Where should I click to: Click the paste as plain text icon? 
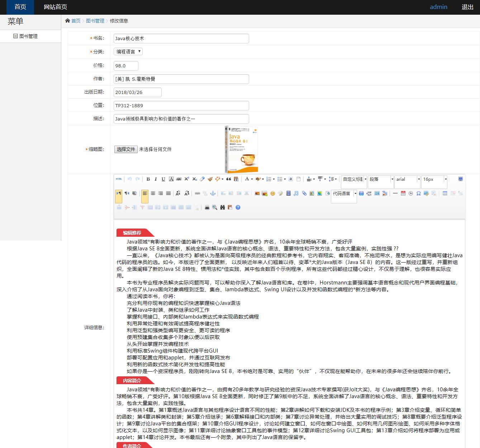[x=236, y=179]
